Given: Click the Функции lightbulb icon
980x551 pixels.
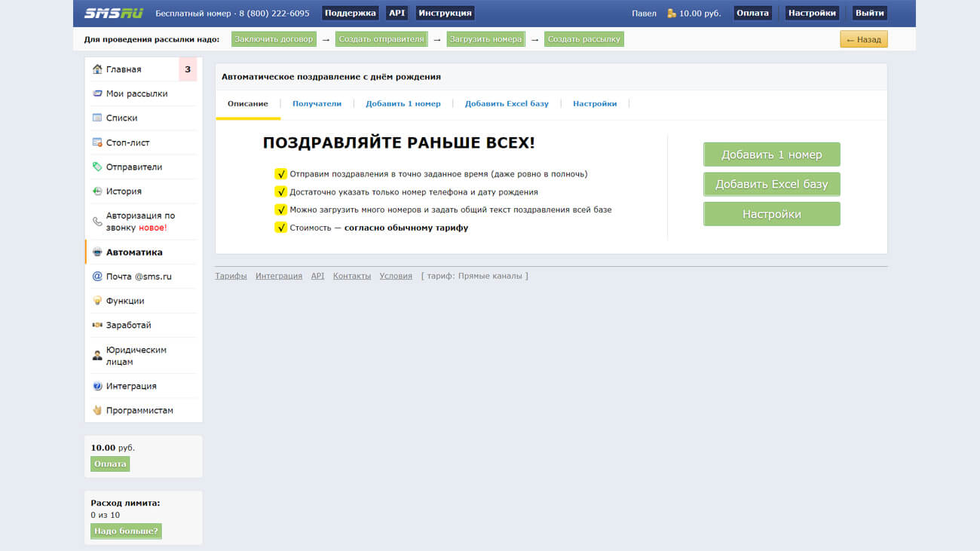Looking at the screenshot, I should click(x=97, y=301).
